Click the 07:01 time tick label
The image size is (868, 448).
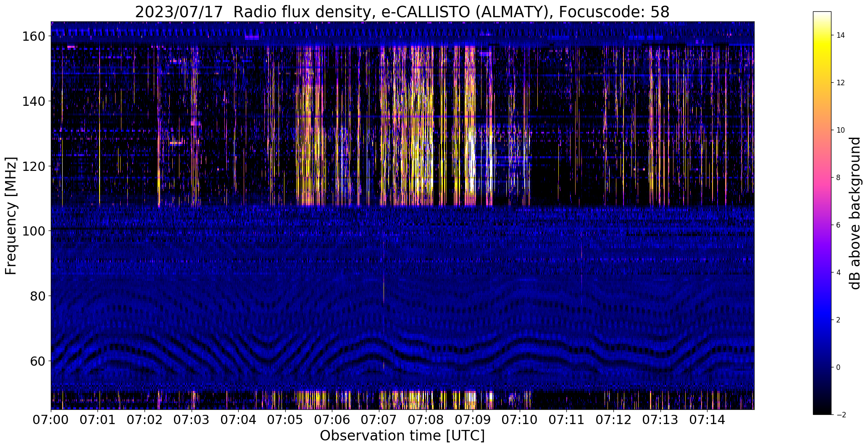98,419
